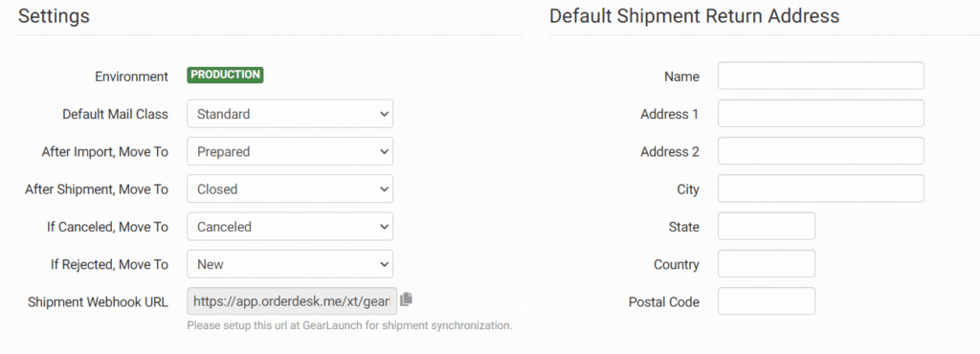Open the If Rejected, Move To dropdown
The height and width of the screenshot is (354, 980).
tap(290, 264)
